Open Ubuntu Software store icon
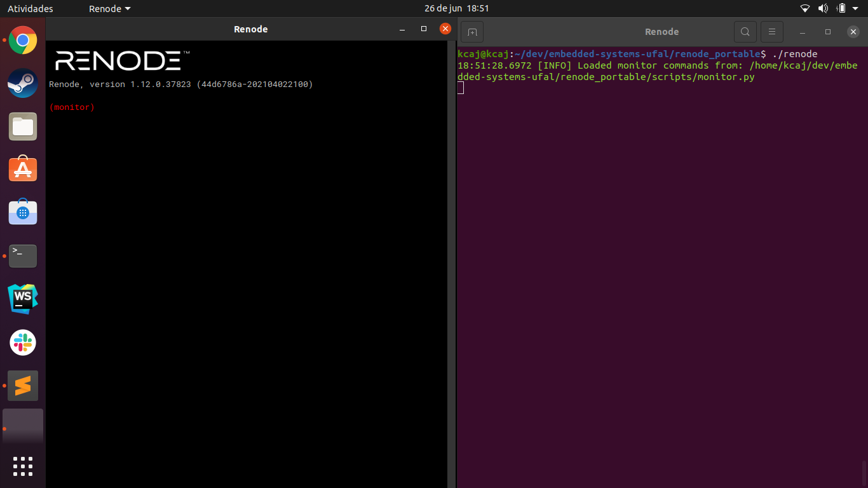868x488 pixels. coord(23,170)
